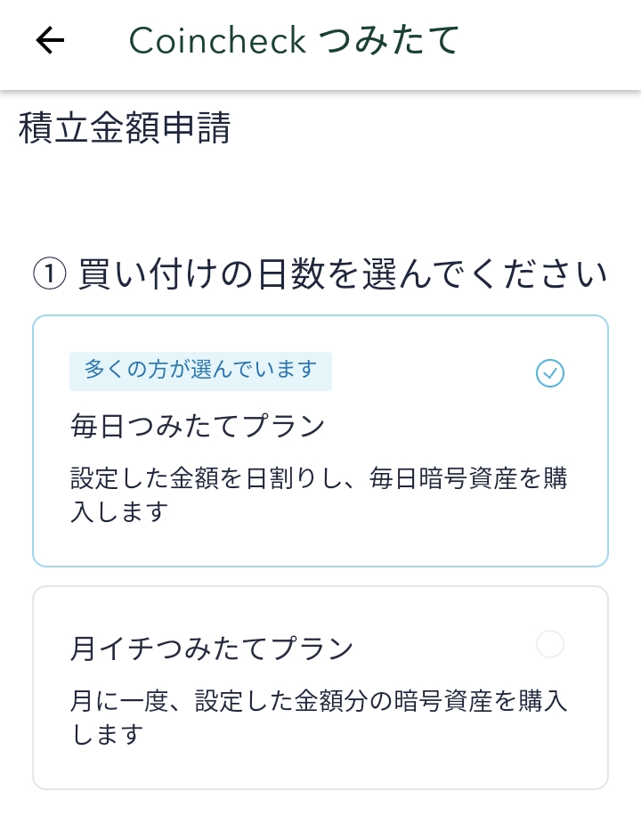Tap 入します at the daily description's end
This screenshot has width=641, height=840.
(119, 512)
